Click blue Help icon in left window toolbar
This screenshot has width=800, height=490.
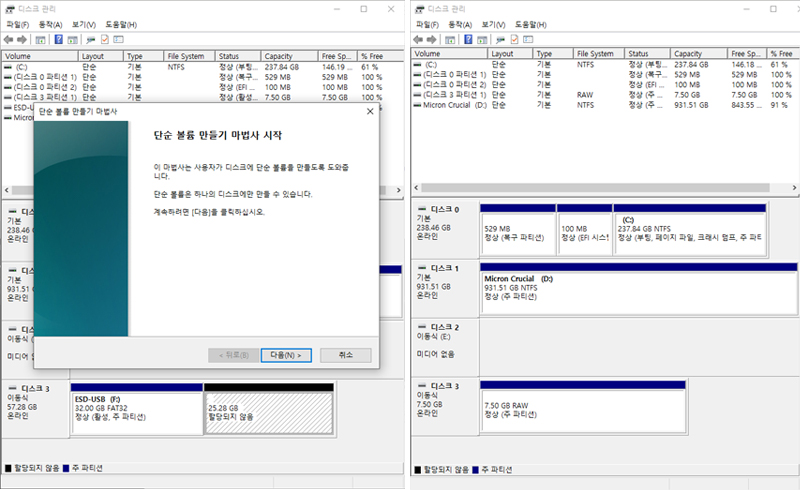59,39
